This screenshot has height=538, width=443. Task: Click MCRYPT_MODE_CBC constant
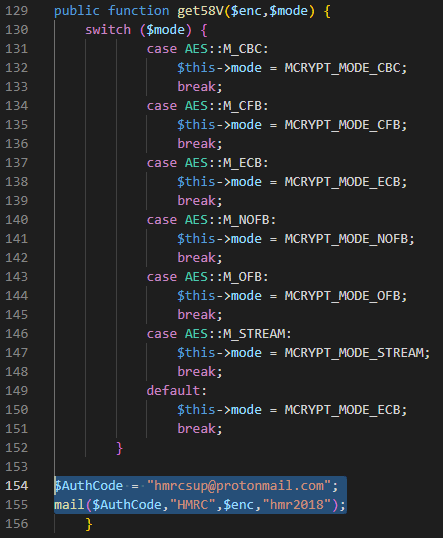(x=342, y=68)
